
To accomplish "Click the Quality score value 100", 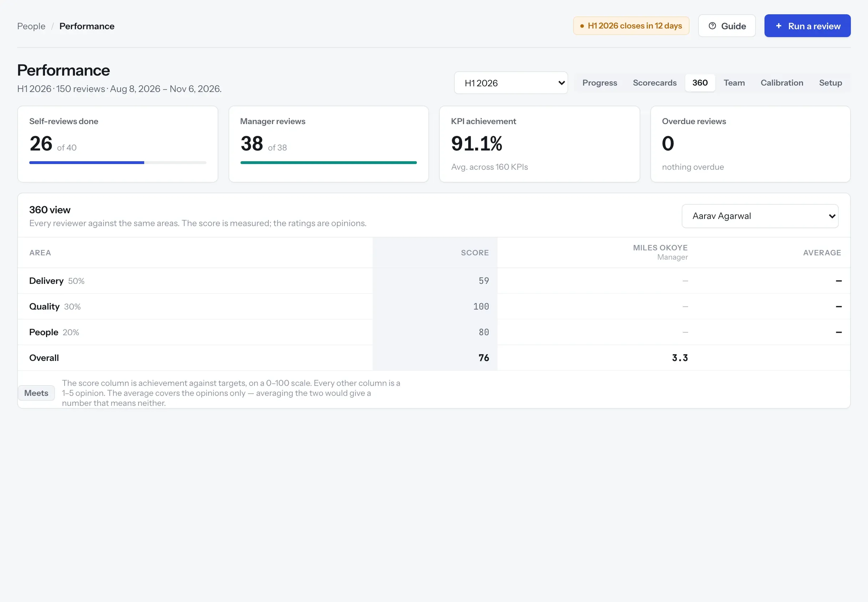I will tap(481, 307).
